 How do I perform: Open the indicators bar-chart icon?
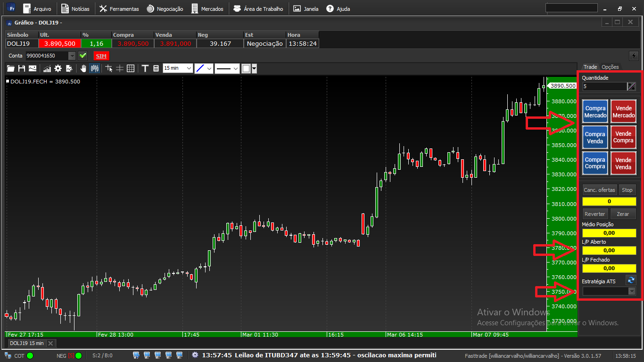pos(47,68)
